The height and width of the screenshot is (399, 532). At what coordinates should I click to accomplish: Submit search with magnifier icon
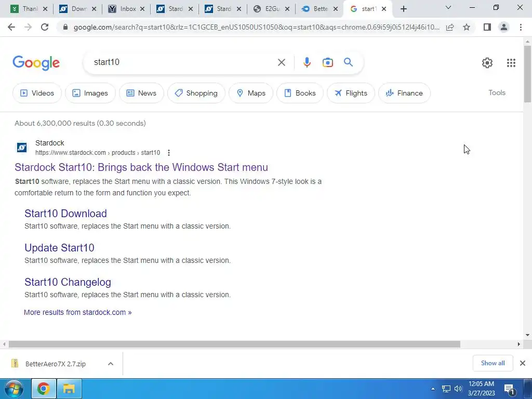click(x=348, y=62)
